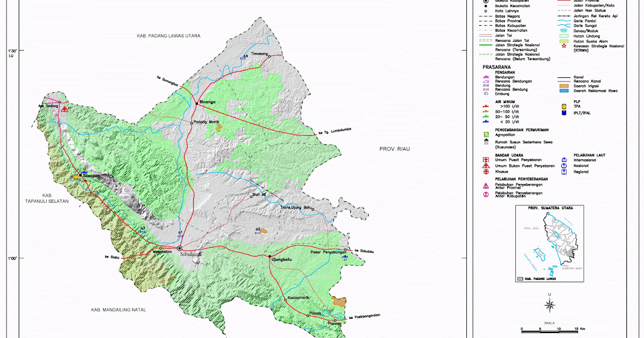Click the Umum Bukan Pusat Penyebaran icon
Screen dimensions: 644x338
click(x=486, y=166)
